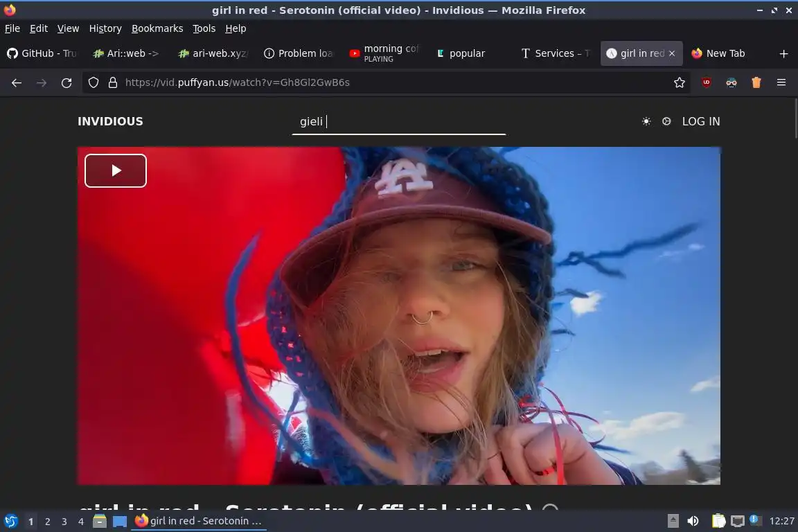Click the page vertical scrollbar

(795, 118)
